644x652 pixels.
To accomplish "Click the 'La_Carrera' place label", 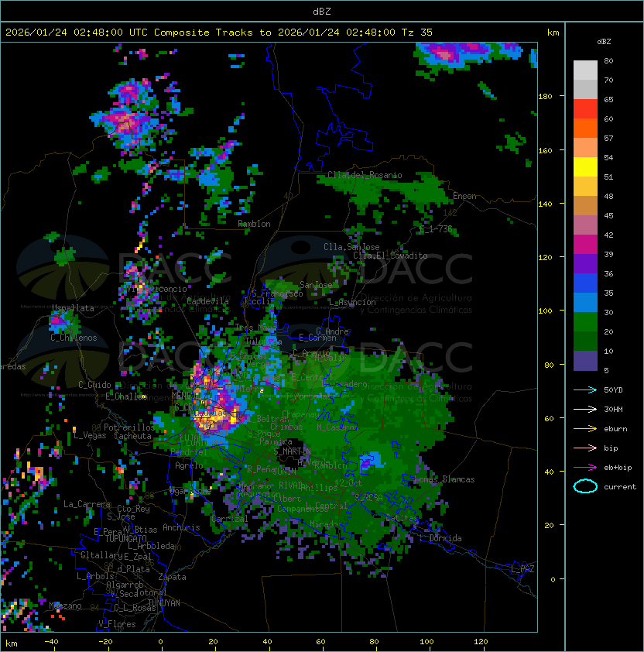I will pyautogui.click(x=87, y=504).
